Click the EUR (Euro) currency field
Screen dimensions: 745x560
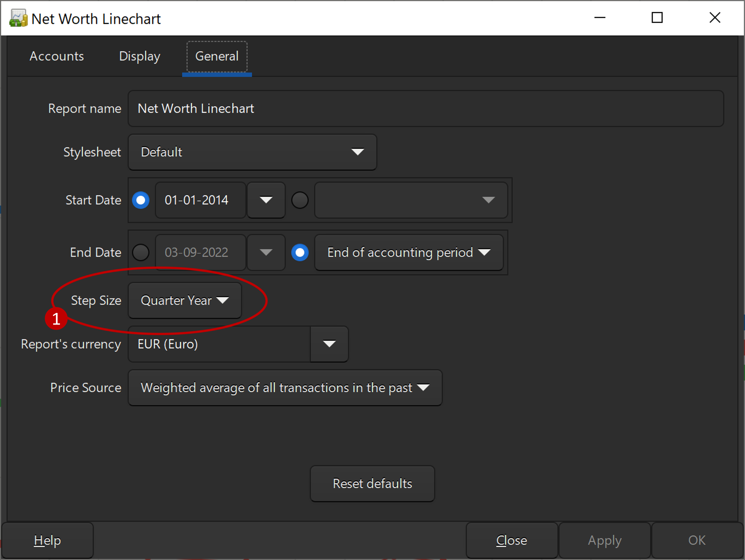(219, 344)
